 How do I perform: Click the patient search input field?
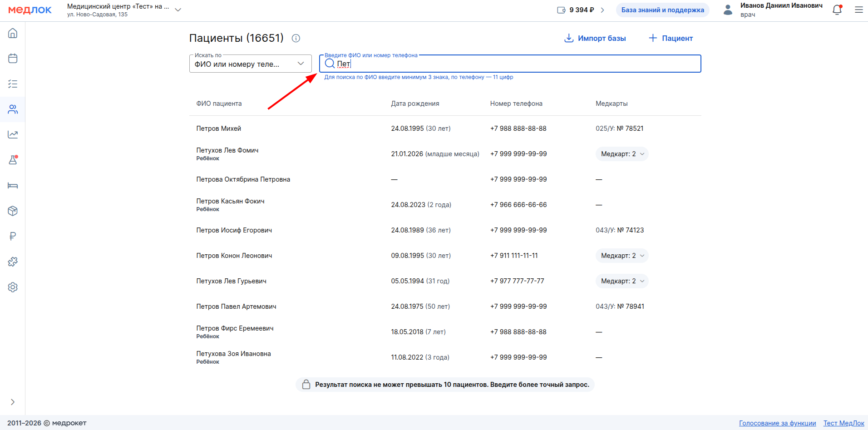[518, 64]
